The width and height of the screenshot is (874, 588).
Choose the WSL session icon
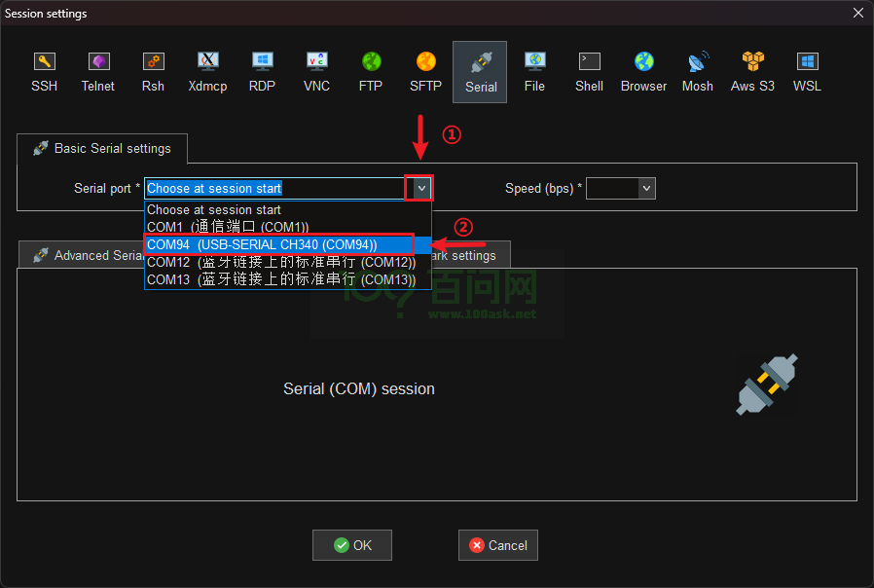coord(807,72)
